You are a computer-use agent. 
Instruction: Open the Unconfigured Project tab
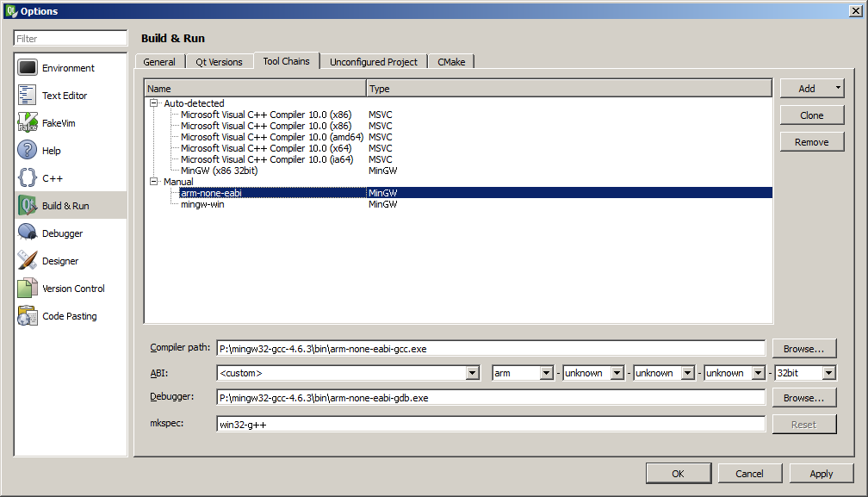[374, 62]
